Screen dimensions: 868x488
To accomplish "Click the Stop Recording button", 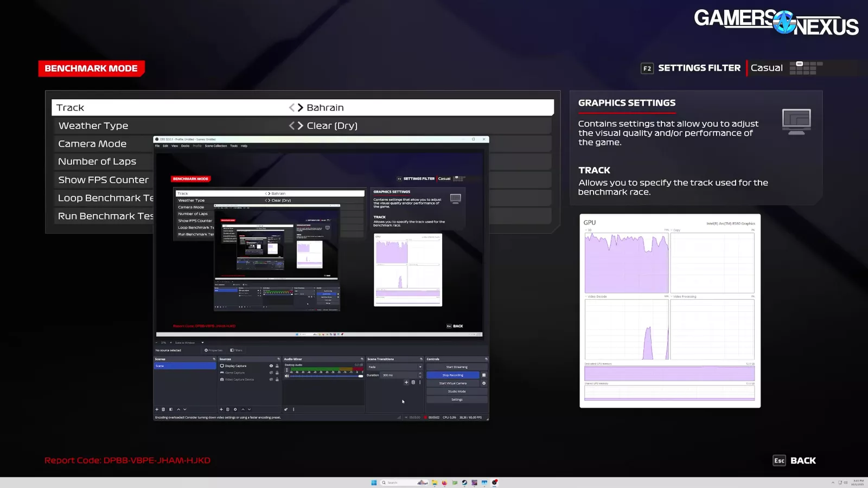I will coord(452,375).
